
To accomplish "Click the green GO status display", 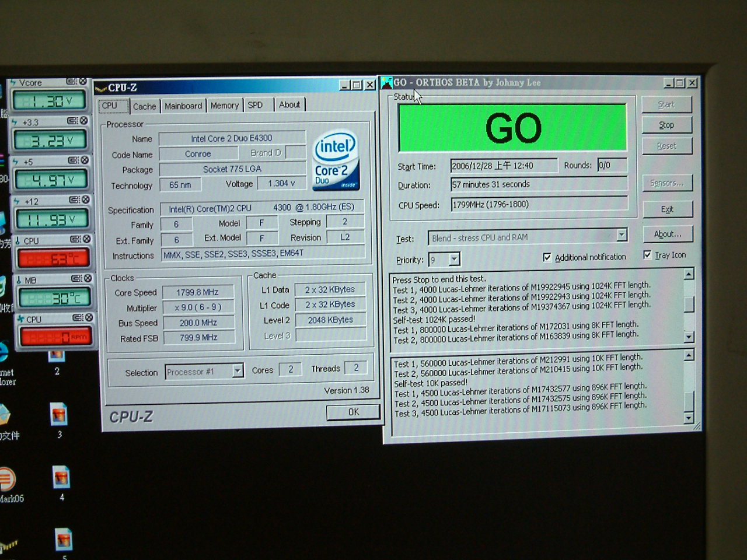I will pyautogui.click(x=512, y=128).
